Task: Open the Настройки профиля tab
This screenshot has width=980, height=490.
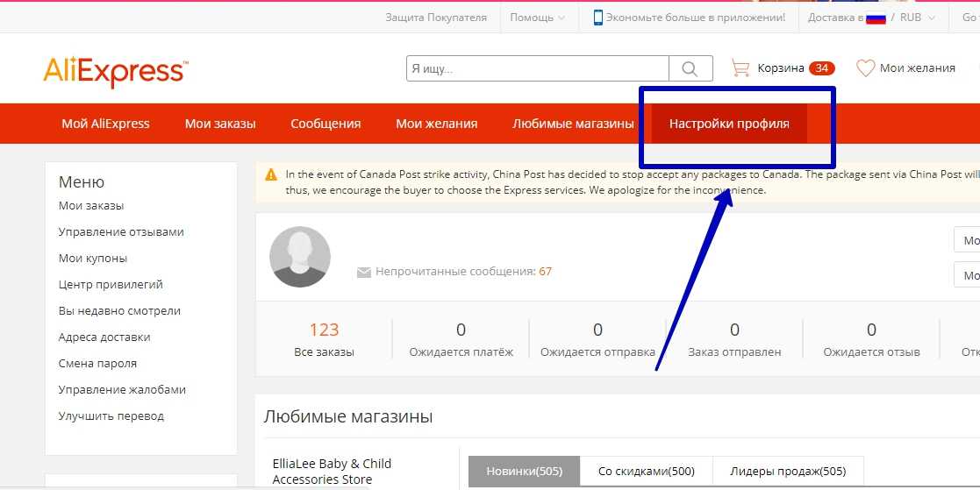Action: 729,124
